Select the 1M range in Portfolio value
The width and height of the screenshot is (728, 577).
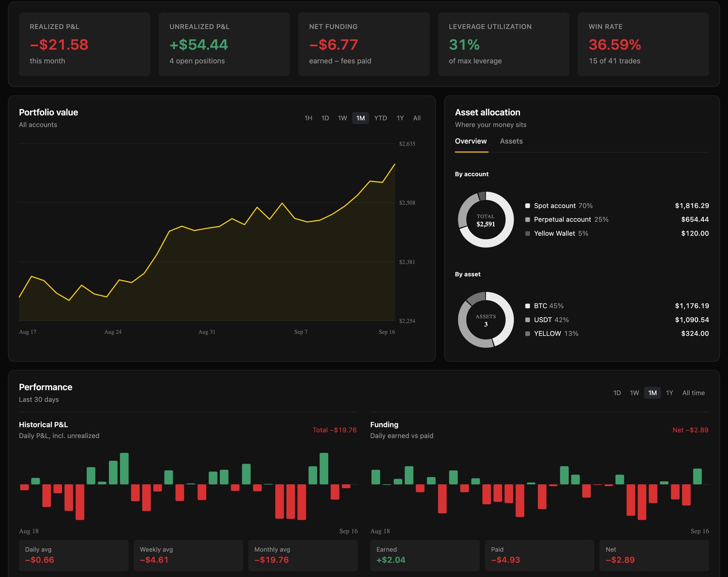pos(361,118)
